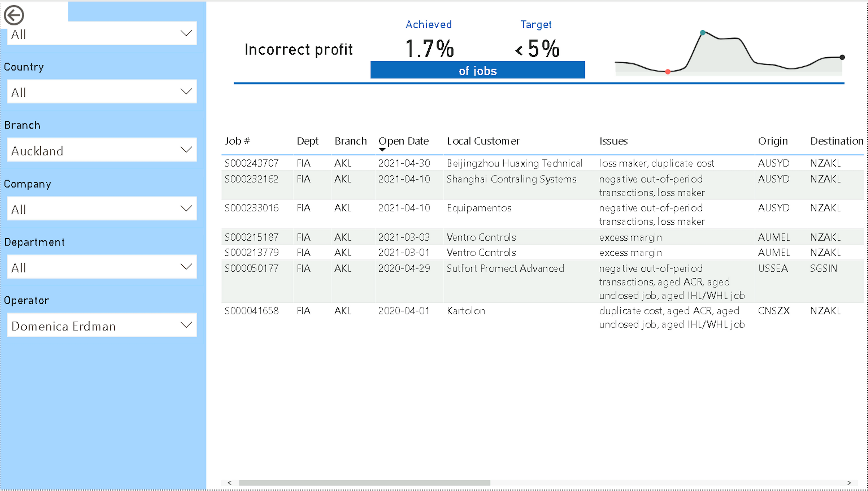This screenshot has width=868, height=491.
Task: Click scrollbar right arrow
Action: (x=849, y=482)
